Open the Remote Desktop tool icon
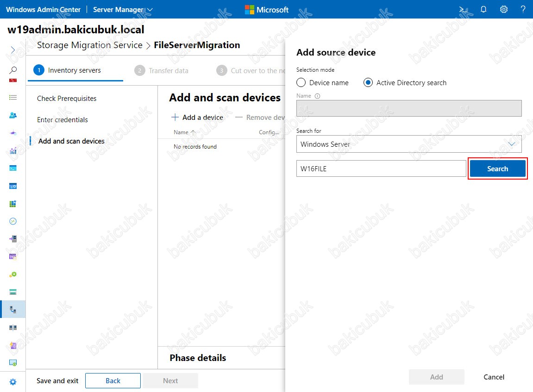Screen dimensions: 533x392 click(13, 221)
